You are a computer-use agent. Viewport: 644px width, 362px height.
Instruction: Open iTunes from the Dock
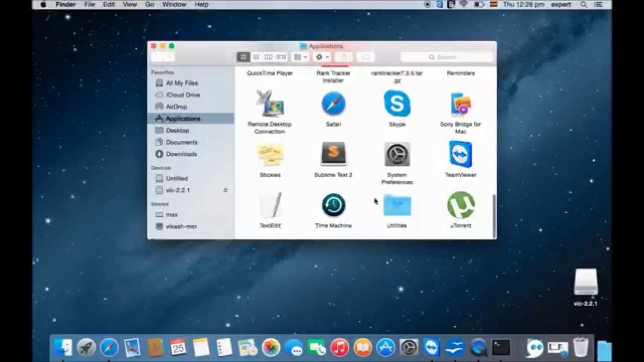(340, 347)
